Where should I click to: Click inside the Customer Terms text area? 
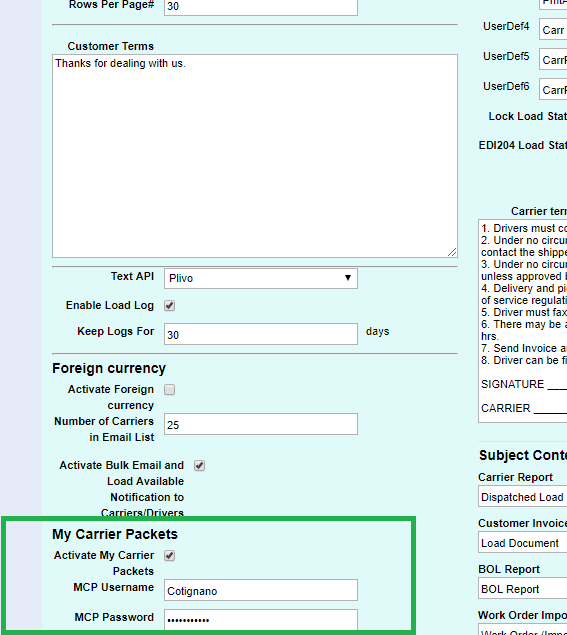[255, 156]
